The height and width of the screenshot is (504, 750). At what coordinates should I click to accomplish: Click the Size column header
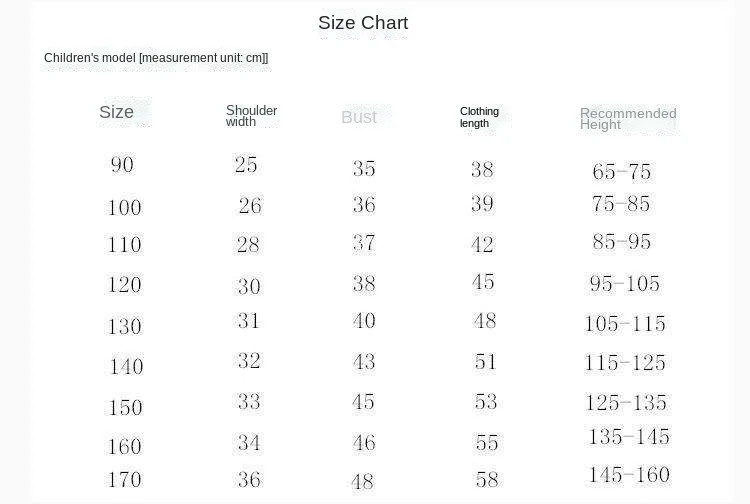tap(116, 112)
